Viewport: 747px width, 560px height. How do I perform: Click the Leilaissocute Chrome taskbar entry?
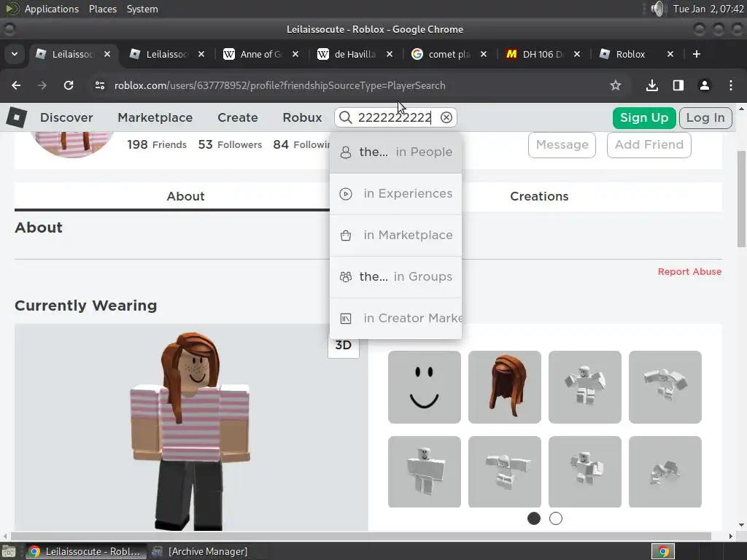tap(85, 551)
